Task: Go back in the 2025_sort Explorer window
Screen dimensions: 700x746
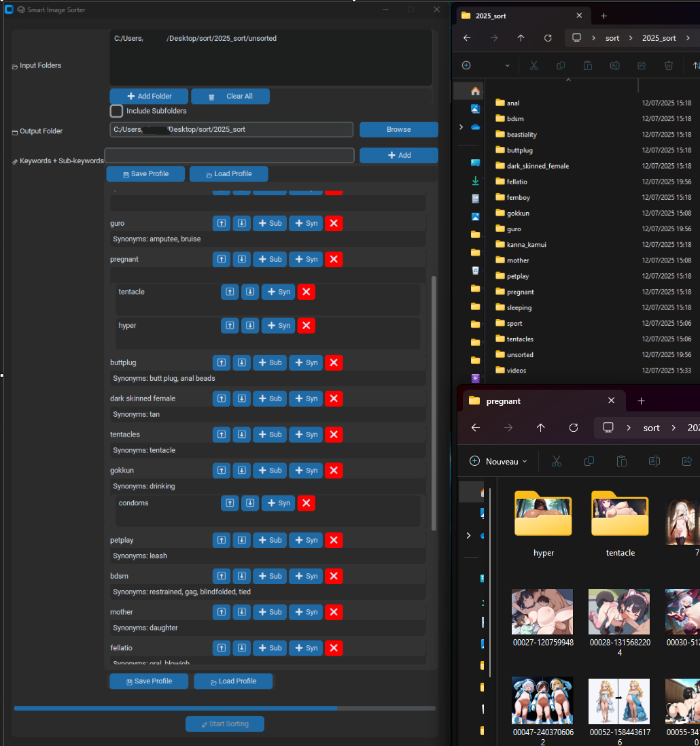Action: (467, 38)
